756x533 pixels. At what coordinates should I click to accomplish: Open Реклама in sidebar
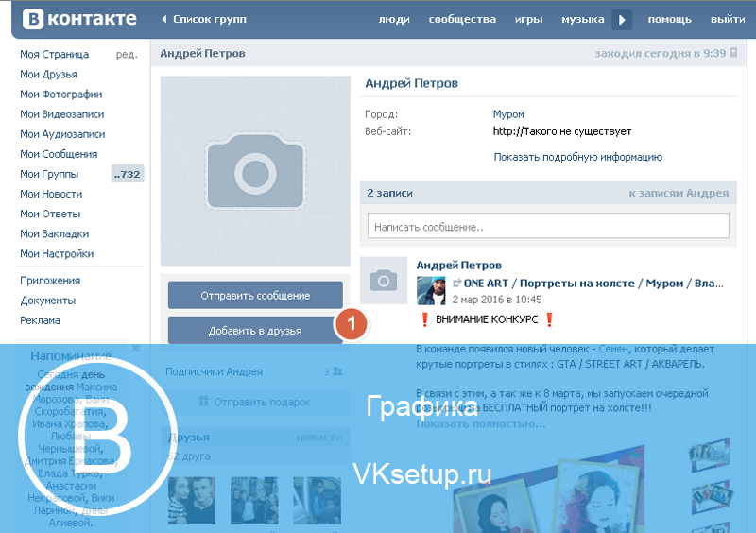point(40,320)
